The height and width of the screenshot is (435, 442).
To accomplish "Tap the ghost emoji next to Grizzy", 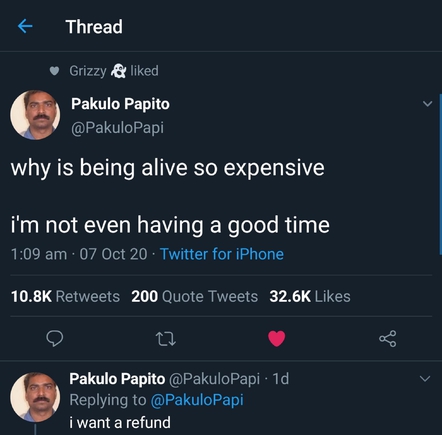I will (x=118, y=71).
